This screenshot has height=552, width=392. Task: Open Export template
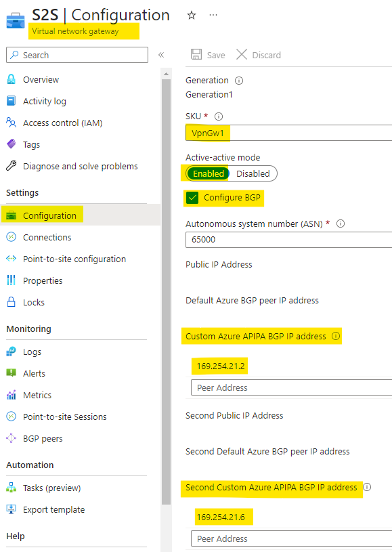point(54,510)
